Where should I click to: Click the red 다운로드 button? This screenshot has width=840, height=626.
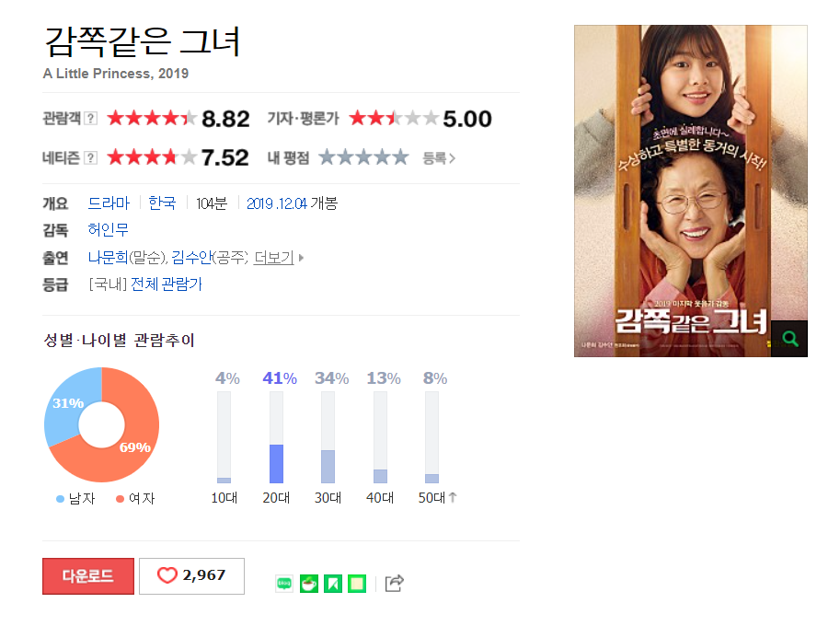tap(88, 576)
